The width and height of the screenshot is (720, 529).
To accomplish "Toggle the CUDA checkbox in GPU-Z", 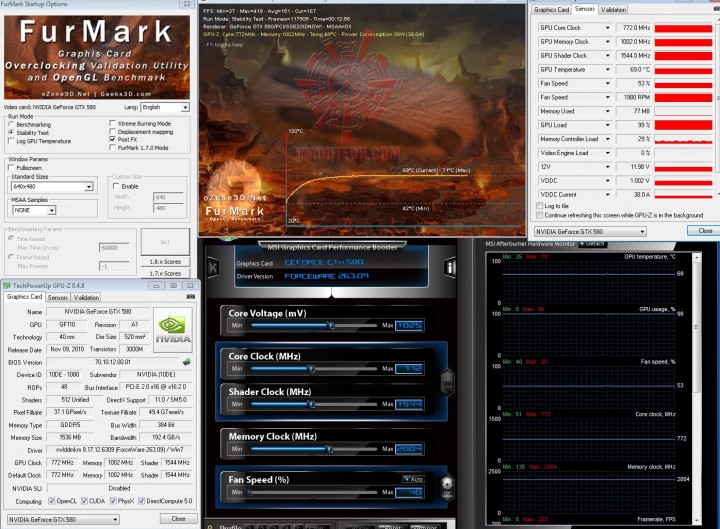I will pos(84,501).
